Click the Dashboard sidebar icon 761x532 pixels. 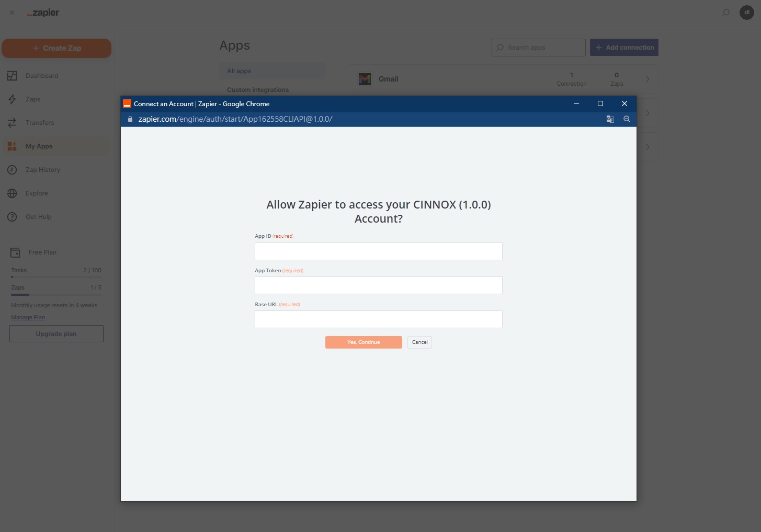pos(12,76)
